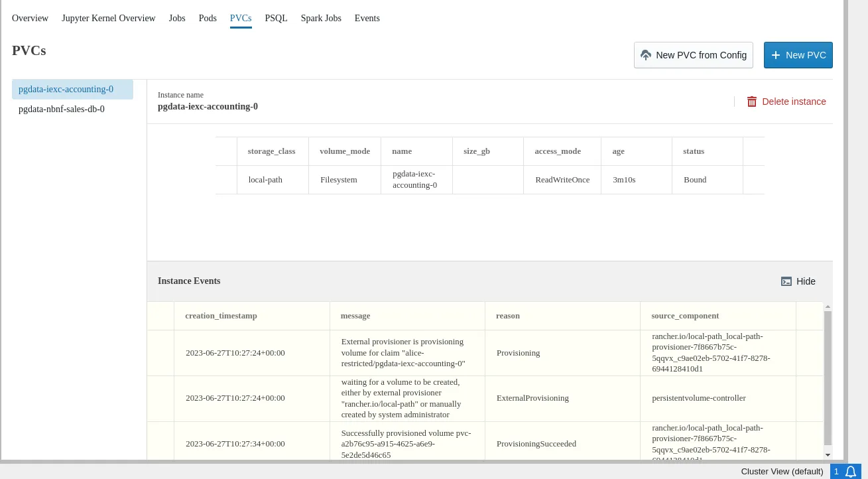868x479 pixels.
Task: Select pgdata-iexc-accounting-0 in the sidebar list
Action: tap(72, 90)
